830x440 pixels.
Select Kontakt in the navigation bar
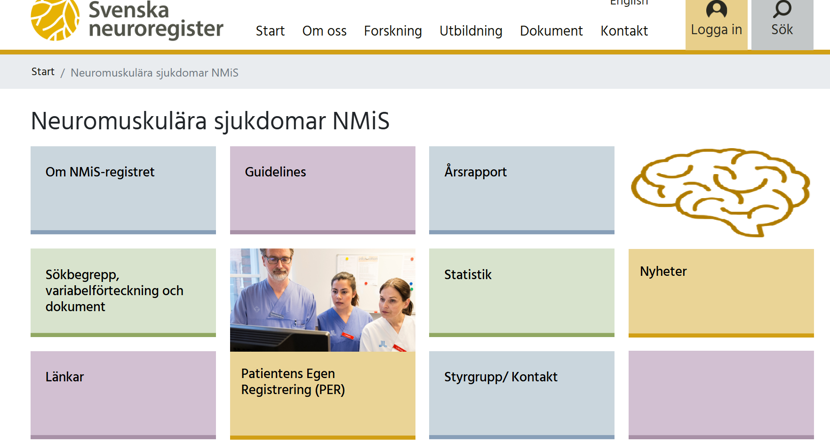(624, 31)
